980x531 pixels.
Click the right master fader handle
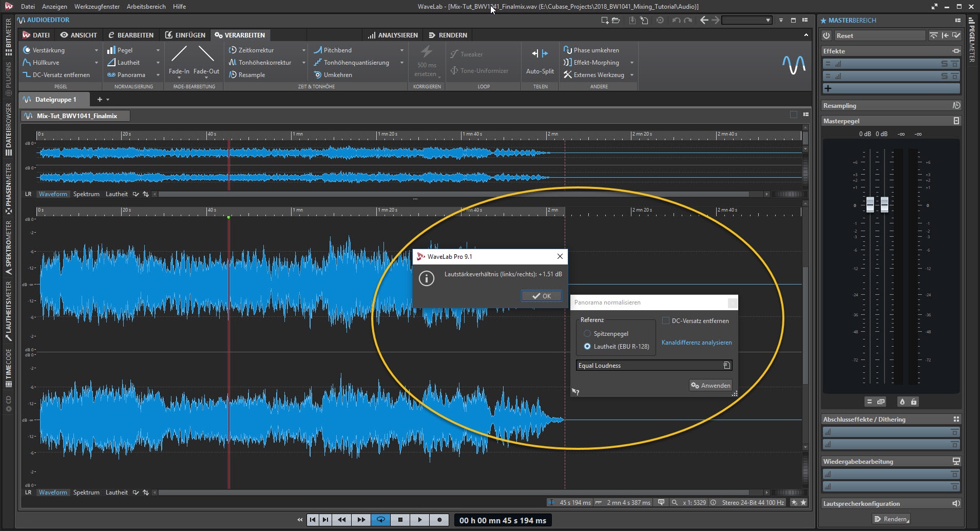885,204
